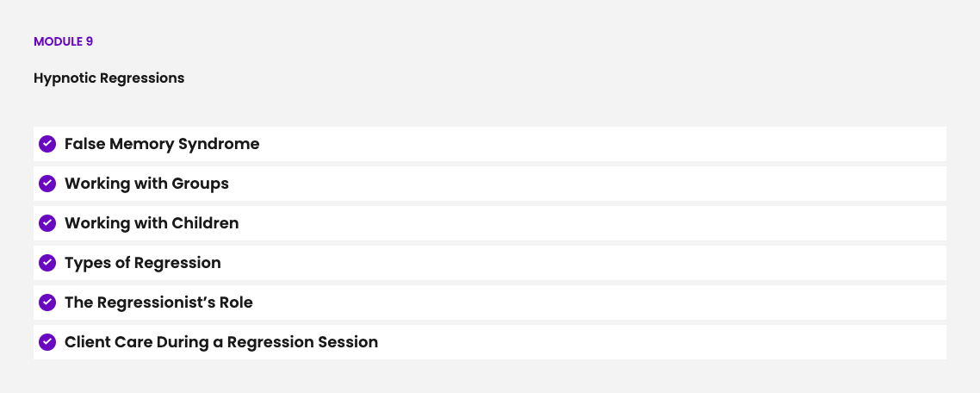Screen dimensions: 980x393
Task: Open the Types of Regression lesson text
Action: (x=143, y=263)
